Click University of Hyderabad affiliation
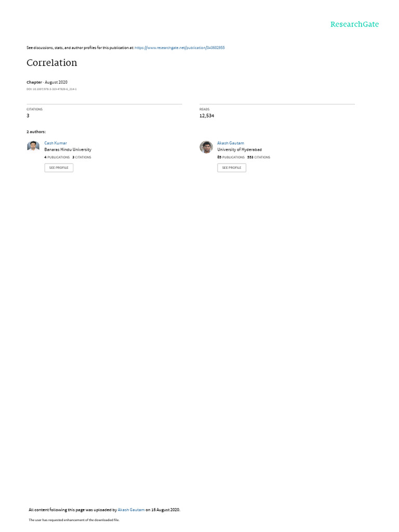Image resolution: width=399 pixels, height=532 pixels. point(240,150)
